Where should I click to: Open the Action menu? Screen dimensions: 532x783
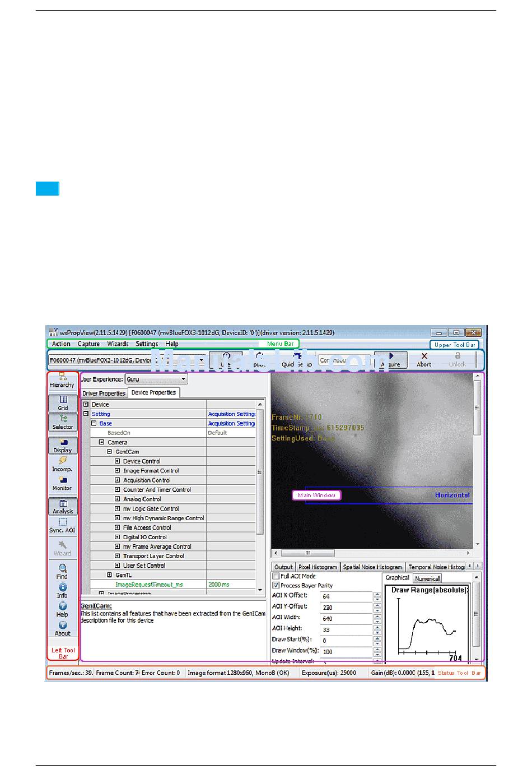(61, 344)
